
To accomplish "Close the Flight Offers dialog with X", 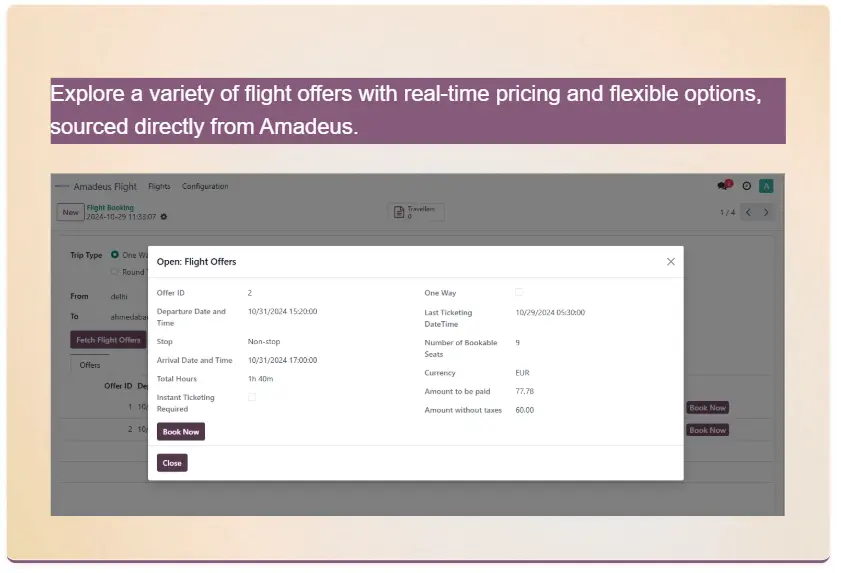I will click(671, 262).
